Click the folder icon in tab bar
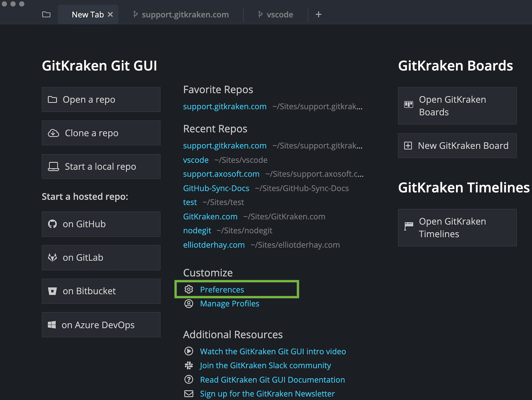The height and width of the screenshot is (400, 532). coord(46,15)
